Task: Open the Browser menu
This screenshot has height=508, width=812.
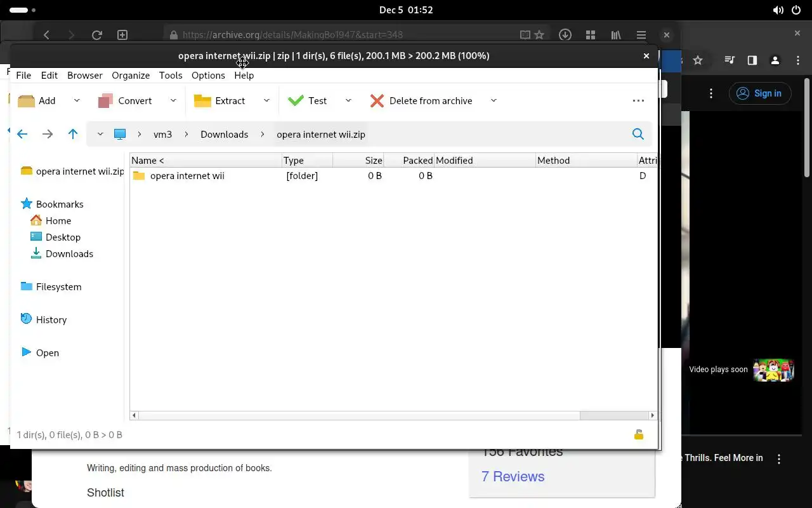Action: coord(85,75)
